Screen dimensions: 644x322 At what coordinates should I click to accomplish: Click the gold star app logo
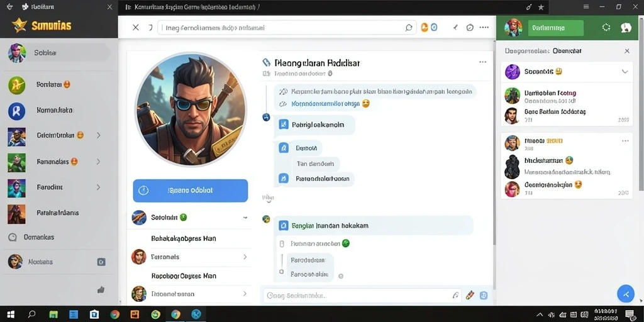tap(19, 26)
